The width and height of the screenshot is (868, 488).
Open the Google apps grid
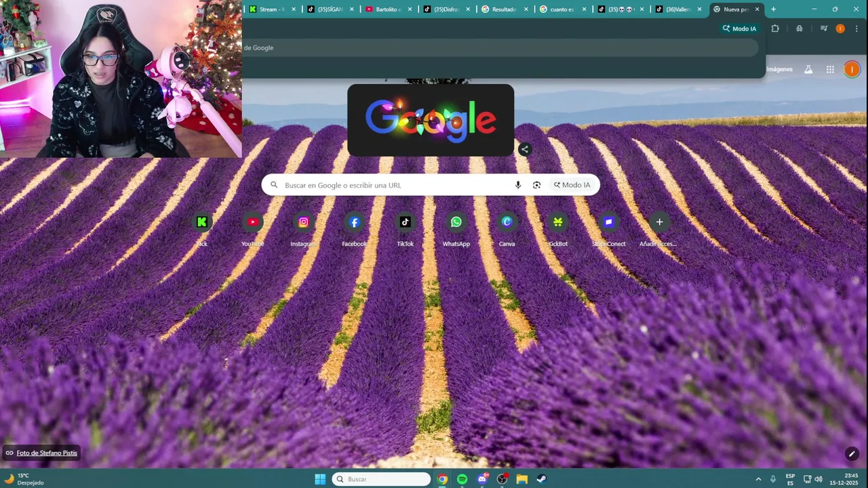[830, 69]
